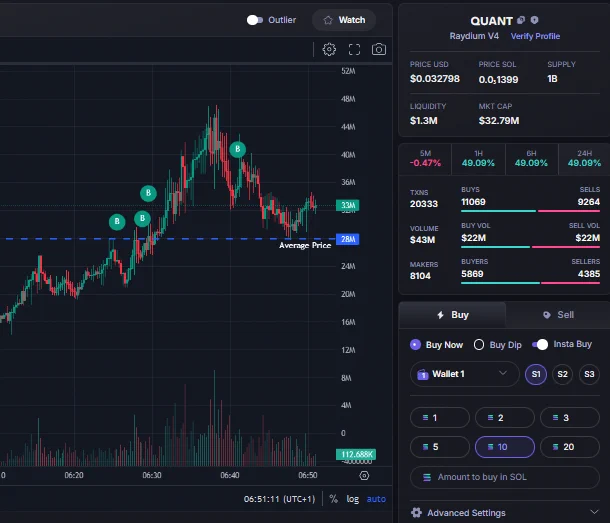610x523 pixels.
Task: Expand the Advanced Settings section
Action: click(x=505, y=512)
